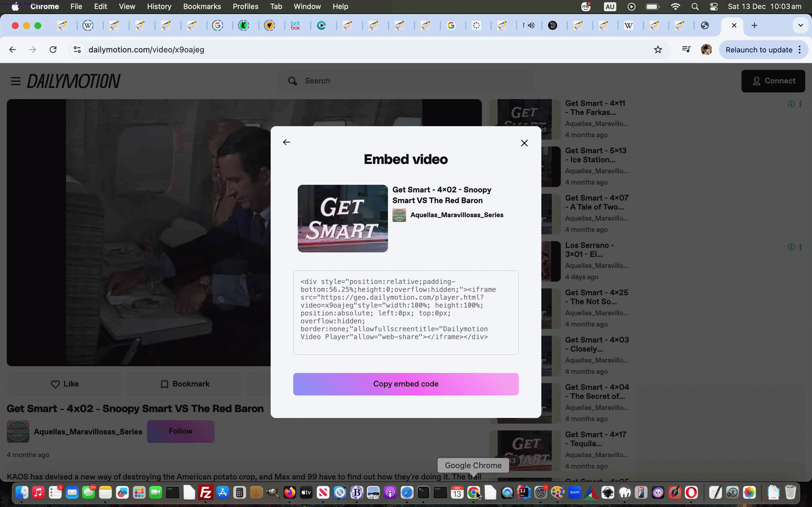812x507 pixels.
Task: Click Copy embed code button
Action: pos(405,384)
